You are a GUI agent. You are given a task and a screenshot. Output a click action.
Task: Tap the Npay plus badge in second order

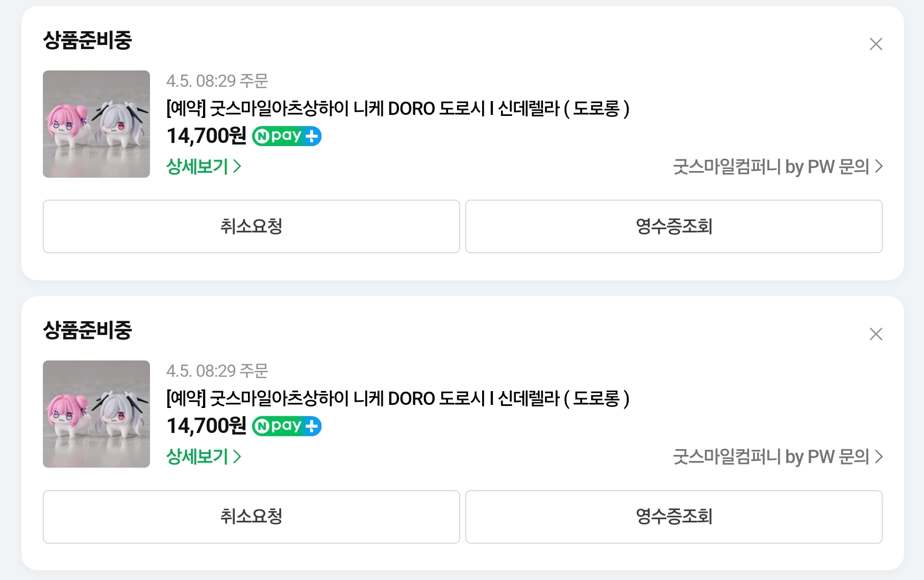[x=287, y=426]
